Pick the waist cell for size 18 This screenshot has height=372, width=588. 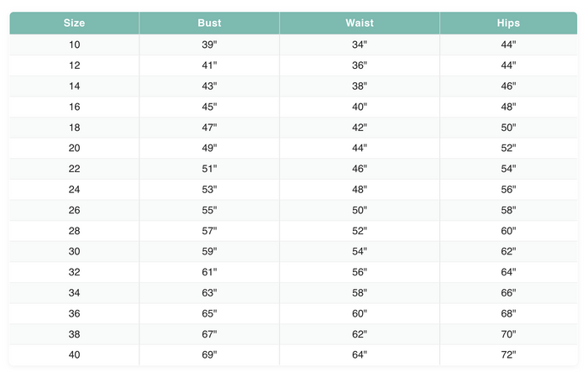(x=360, y=128)
